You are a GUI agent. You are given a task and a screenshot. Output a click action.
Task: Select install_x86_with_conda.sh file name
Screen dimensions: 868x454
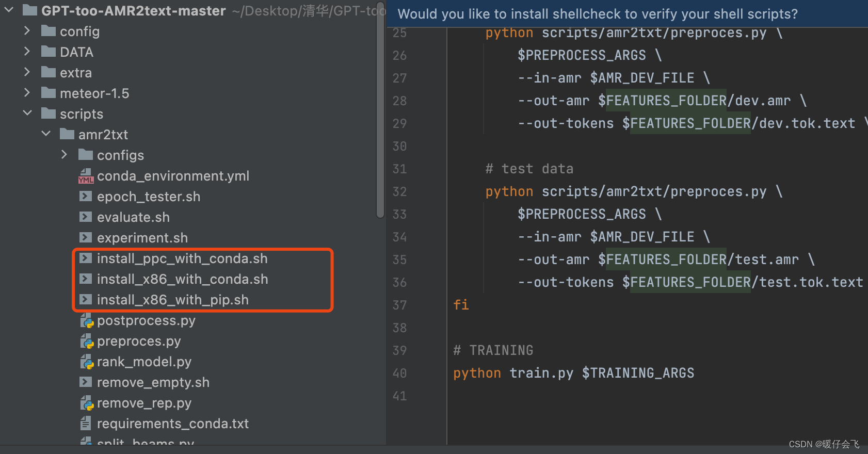tap(183, 279)
